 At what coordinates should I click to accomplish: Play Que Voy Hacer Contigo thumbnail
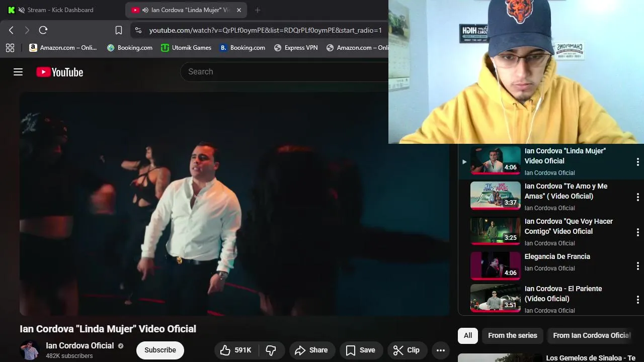click(496, 231)
